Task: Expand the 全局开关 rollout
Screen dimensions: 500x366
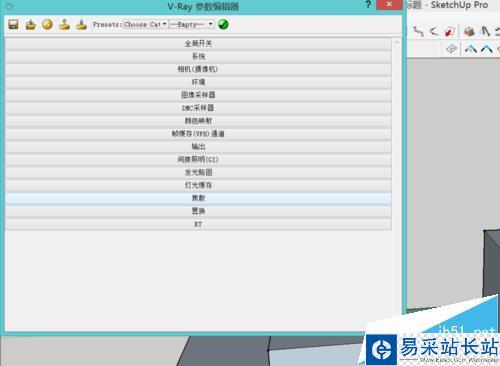Action: point(198,43)
